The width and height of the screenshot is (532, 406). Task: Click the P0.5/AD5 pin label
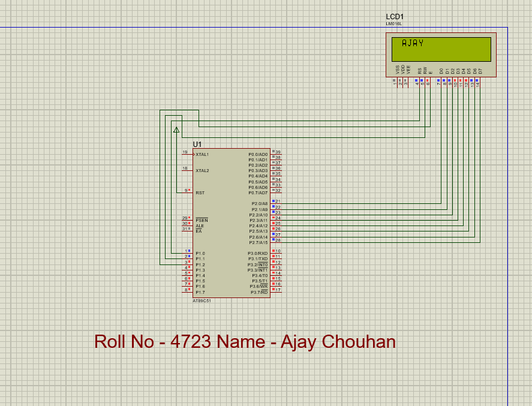[x=258, y=182]
